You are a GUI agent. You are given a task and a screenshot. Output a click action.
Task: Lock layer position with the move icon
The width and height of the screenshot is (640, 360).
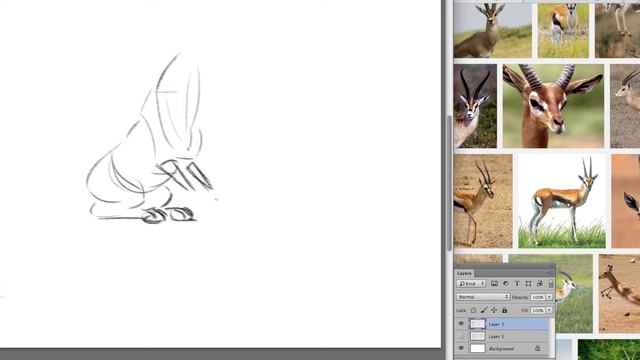coord(494,310)
